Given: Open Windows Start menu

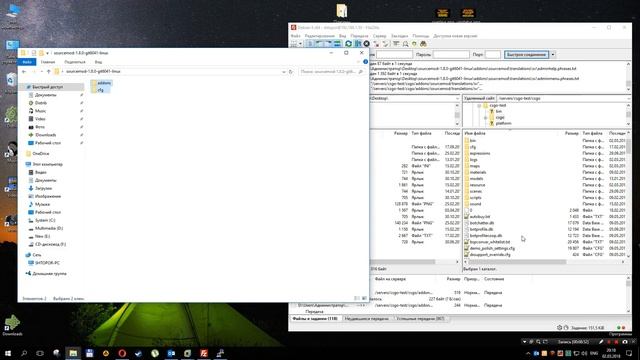Looking at the screenshot, I should [x=8, y=353].
